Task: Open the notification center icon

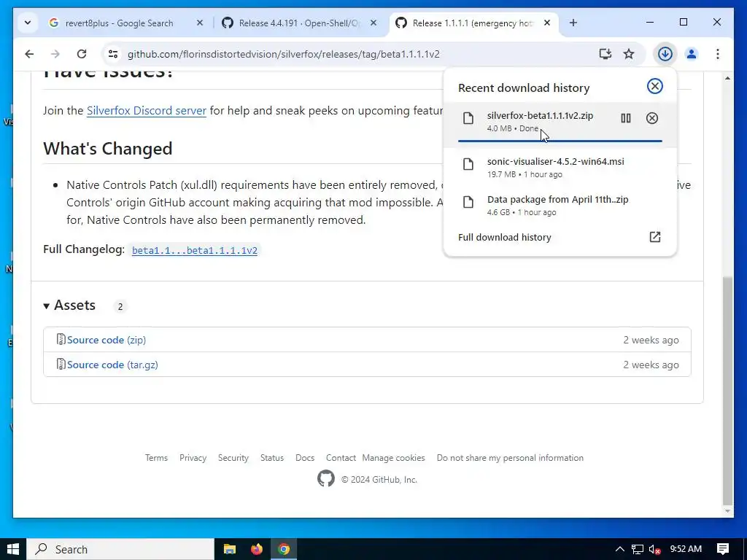Action: tap(723, 549)
